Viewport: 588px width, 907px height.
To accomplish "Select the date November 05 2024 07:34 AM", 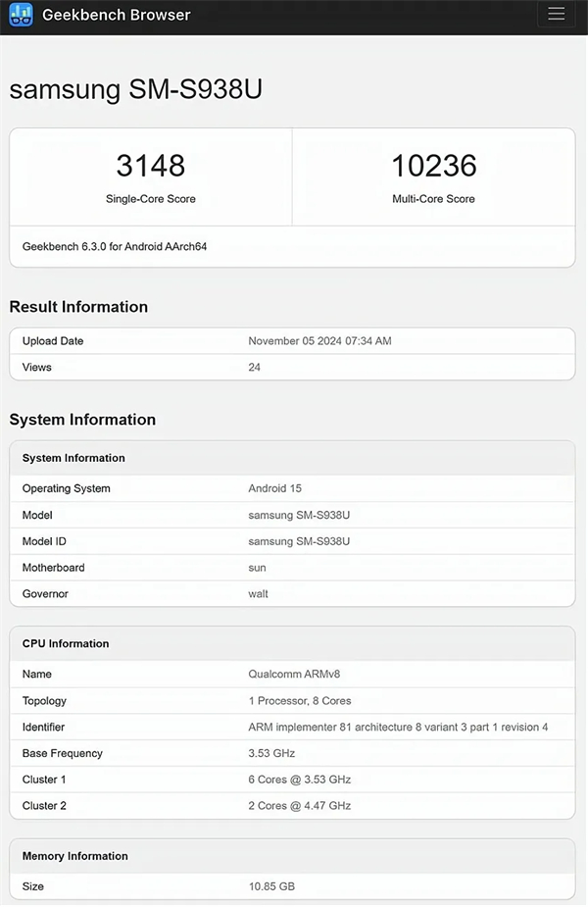I will click(319, 341).
